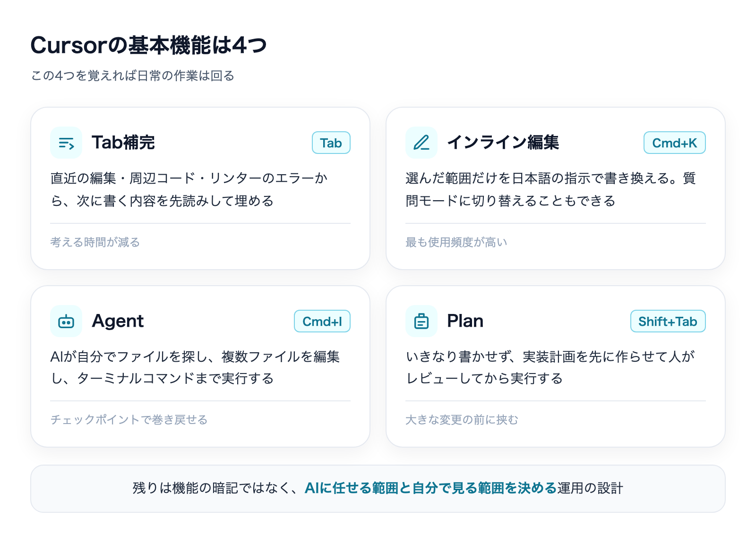The height and width of the screenshot is (543, 756).
Task: Open the インライン編集 card title
Action: tap(503, 143)
